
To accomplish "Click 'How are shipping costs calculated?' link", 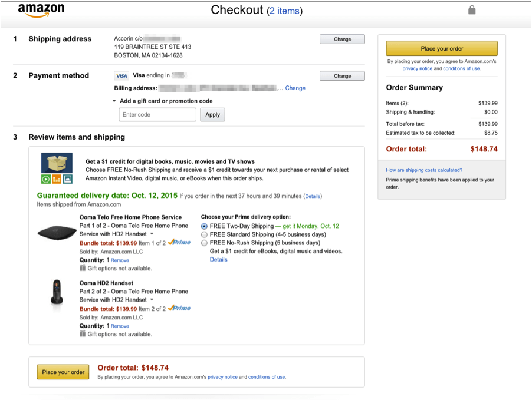I will pos(424,170).
